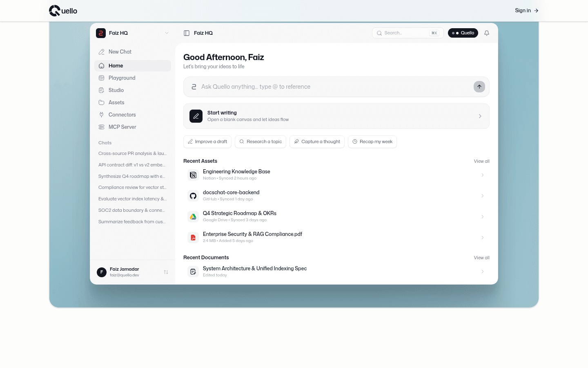
Task: Select New Chat in the sidebar
Action: coord(133,52)
